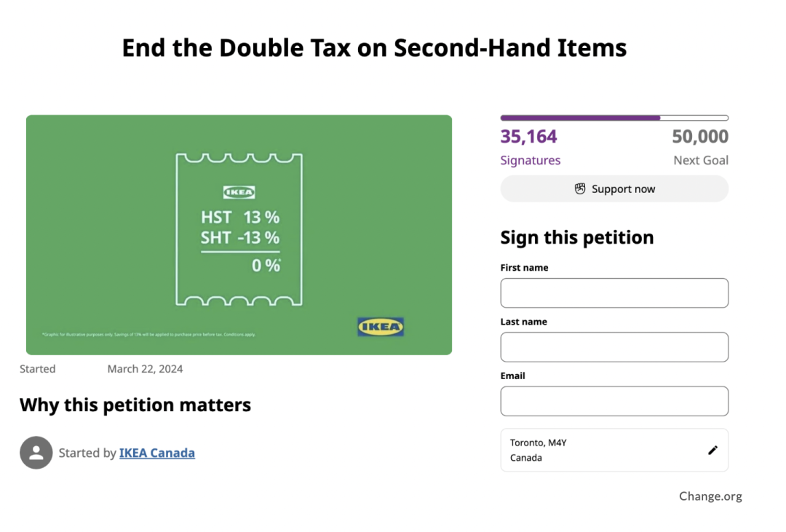Viewport: 786px width, 532px height.
Task: Click the IKEA Canada profile avatar icon
Action: [36, 453]
